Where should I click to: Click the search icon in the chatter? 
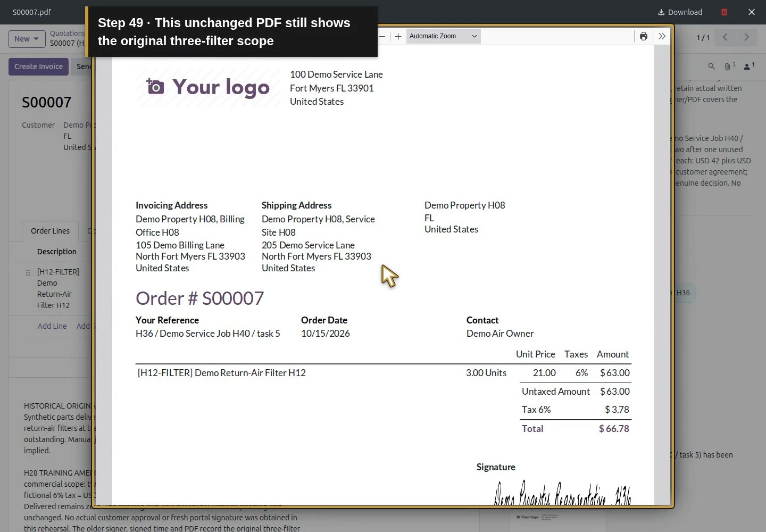coord(711,66)
